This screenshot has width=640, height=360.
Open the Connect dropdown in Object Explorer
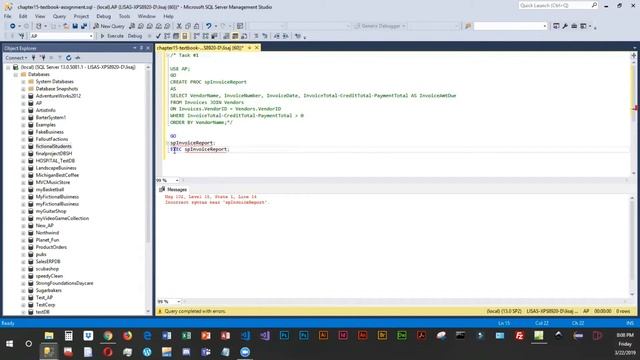[16, 58]
